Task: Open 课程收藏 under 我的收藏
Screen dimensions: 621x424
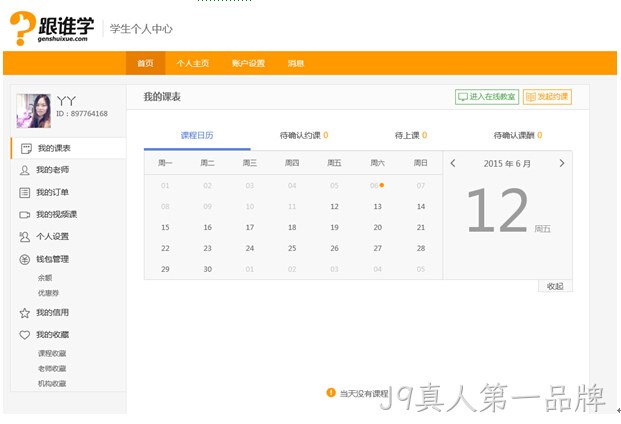Action: [x=52, y=354]
